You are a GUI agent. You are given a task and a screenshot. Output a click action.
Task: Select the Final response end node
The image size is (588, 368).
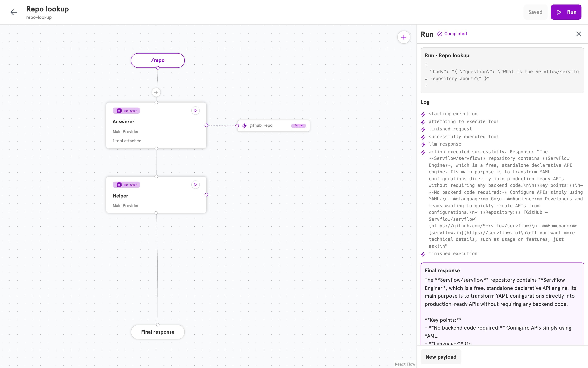coord(158,332)
